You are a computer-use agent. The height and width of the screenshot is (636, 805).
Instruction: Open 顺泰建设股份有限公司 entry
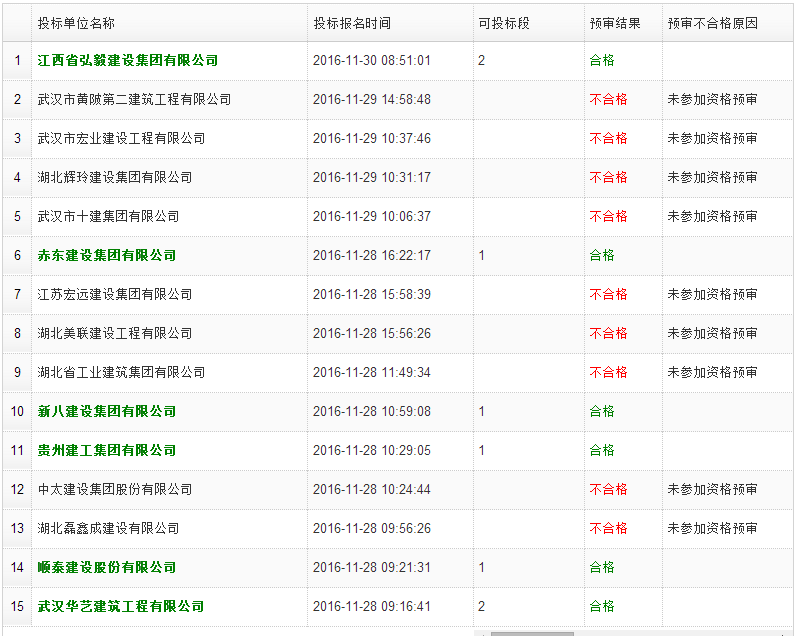tap(107, 568)
